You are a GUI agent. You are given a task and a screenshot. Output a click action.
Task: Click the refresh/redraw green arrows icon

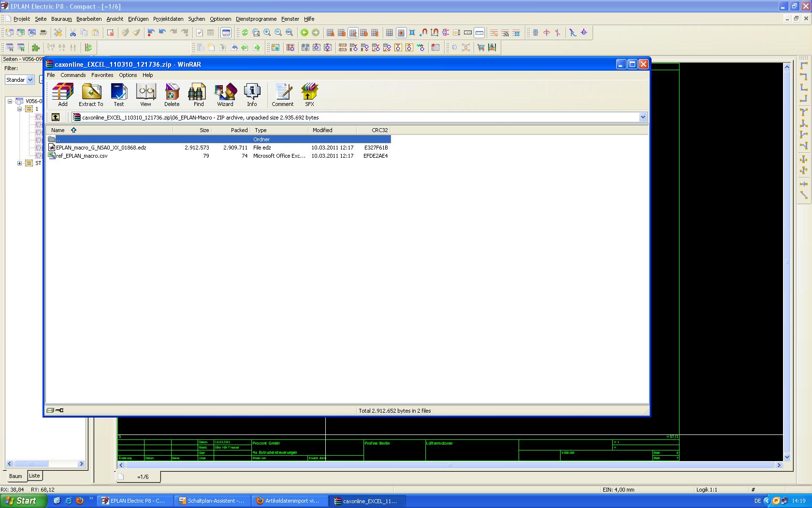(245, 32)
